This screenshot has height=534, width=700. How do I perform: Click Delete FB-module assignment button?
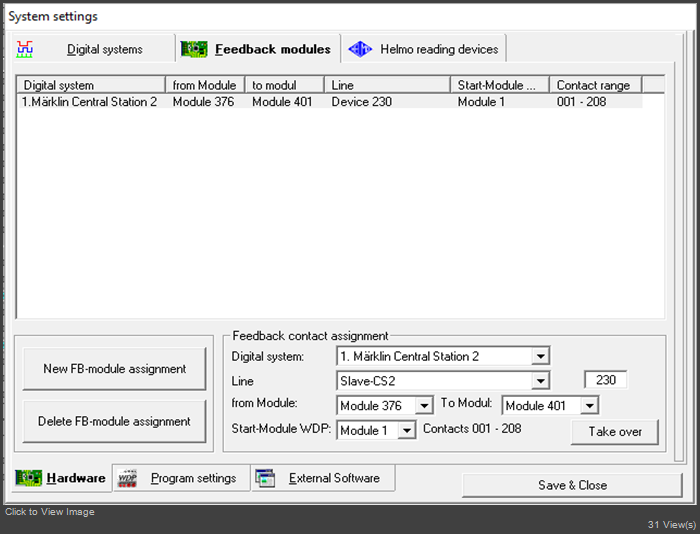[x=114, y=421]
